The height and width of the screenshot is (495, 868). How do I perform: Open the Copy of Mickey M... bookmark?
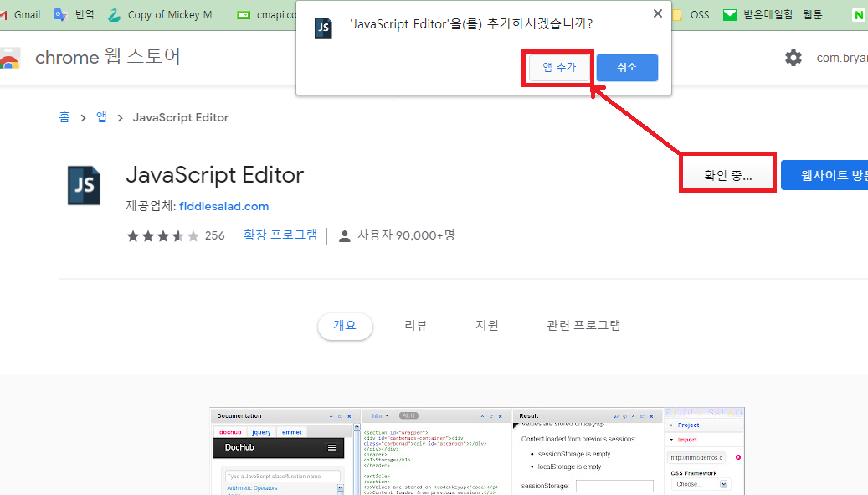[x=164, y=15]
